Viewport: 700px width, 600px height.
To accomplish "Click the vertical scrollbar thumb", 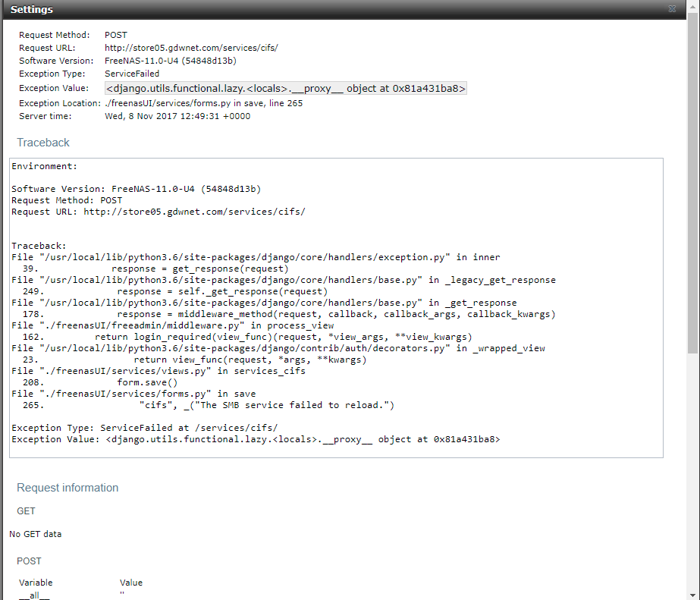I will coord(693,183).
